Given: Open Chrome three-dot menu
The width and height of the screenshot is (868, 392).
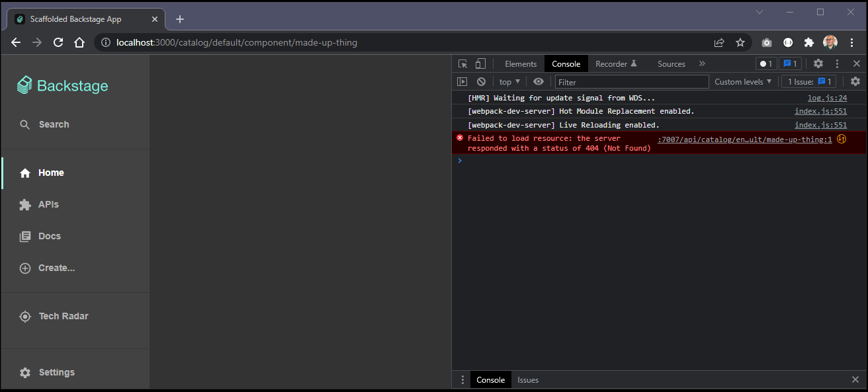Looking at the screenshot, I should point(851,42).
